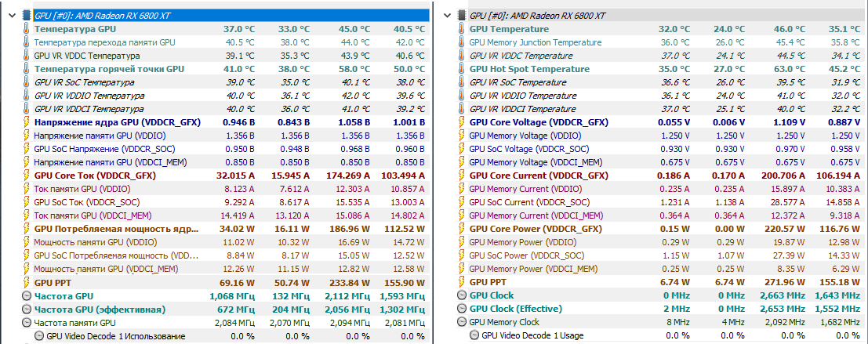The height and width of the screenshot is (344, 868).
Task: Click lightning icon beside GPU PPT in left panel
Action: pyautogui.click(x=26, y=282)
